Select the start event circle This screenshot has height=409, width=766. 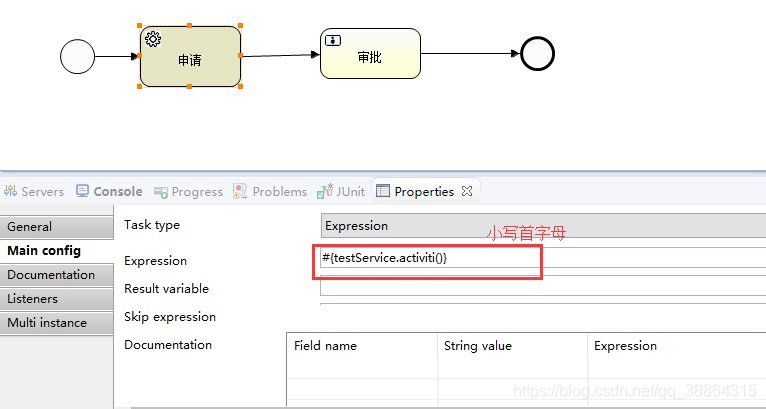pos(77,57)
